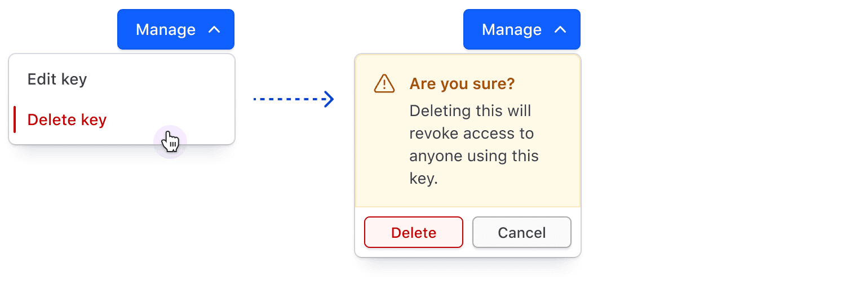Click the white footer gap between Delete and Cancel
Screen dimensions: 868x284
[468, 232]
